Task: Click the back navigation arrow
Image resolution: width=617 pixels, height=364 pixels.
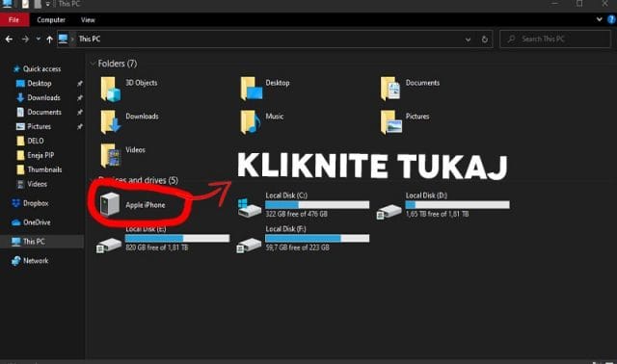Action: click(9, 39)
